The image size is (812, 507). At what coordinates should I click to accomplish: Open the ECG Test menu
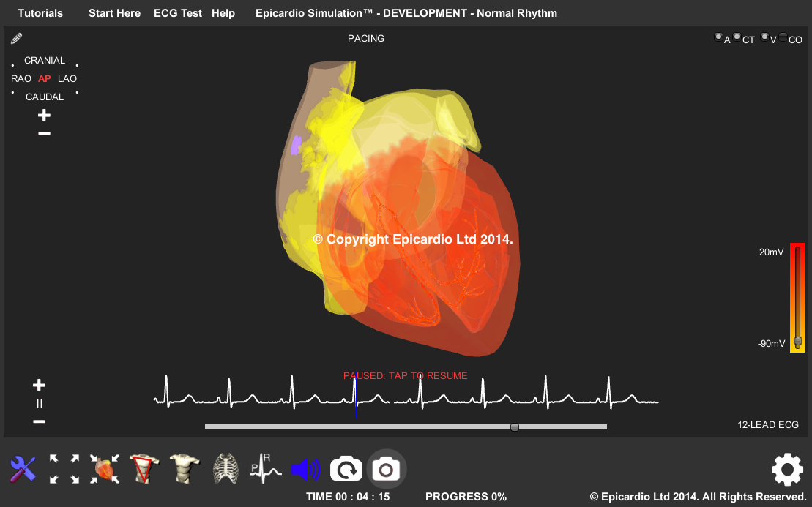[178, 13]
